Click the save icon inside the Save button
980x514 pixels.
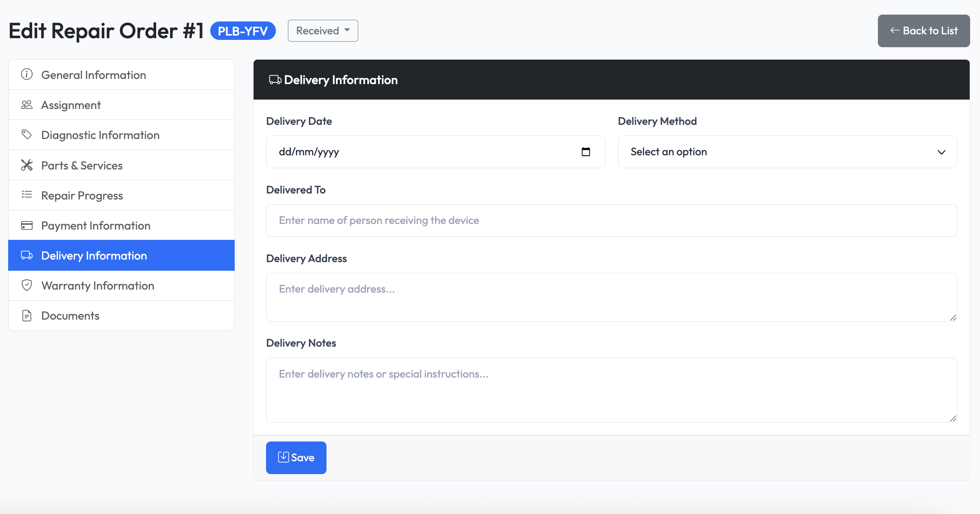[283, 457]
